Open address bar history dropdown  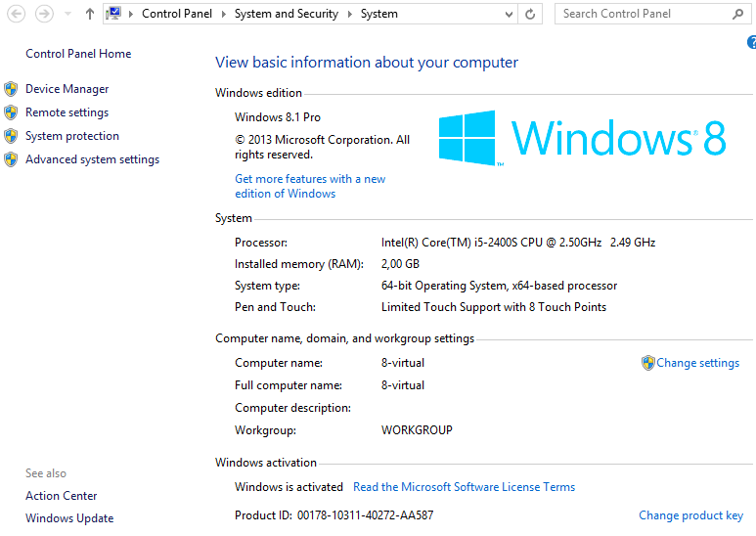point(509,15)
